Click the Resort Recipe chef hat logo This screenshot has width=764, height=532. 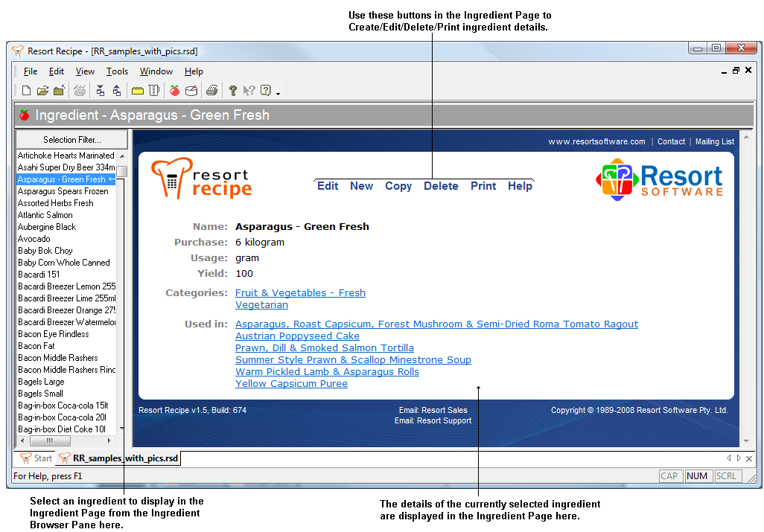201,179
